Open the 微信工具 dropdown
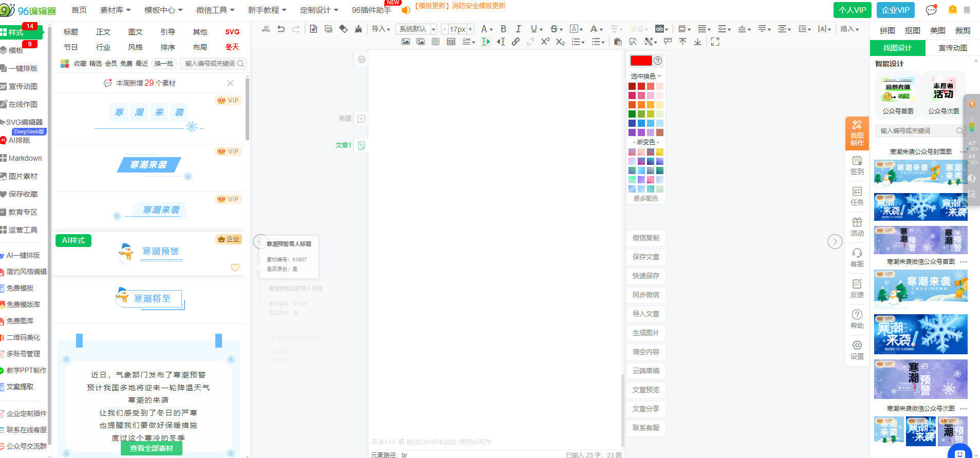This screenshot has width=980, height=458. click(x=215, y=10)
